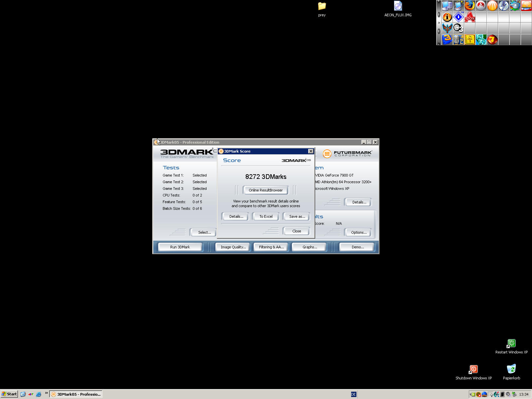
Task: Open the Windows Start menu
Action: tap(9, 394)
